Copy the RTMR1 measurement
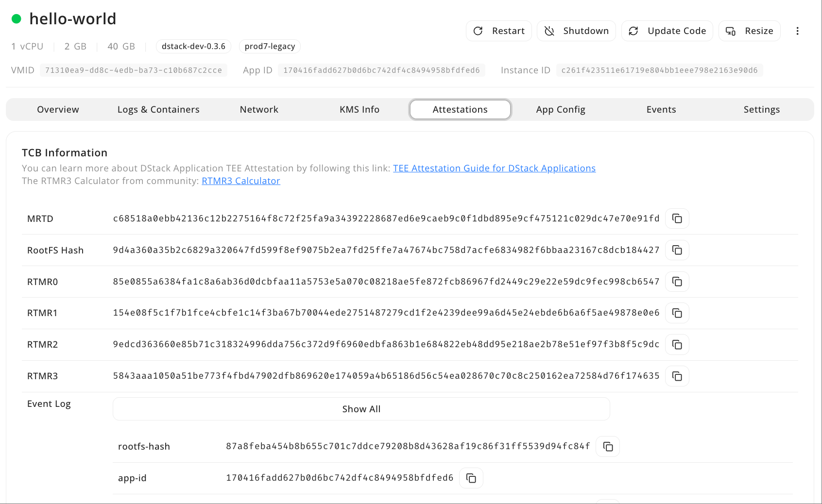This screenshot has width=822, height=504. tap(677, 313)
